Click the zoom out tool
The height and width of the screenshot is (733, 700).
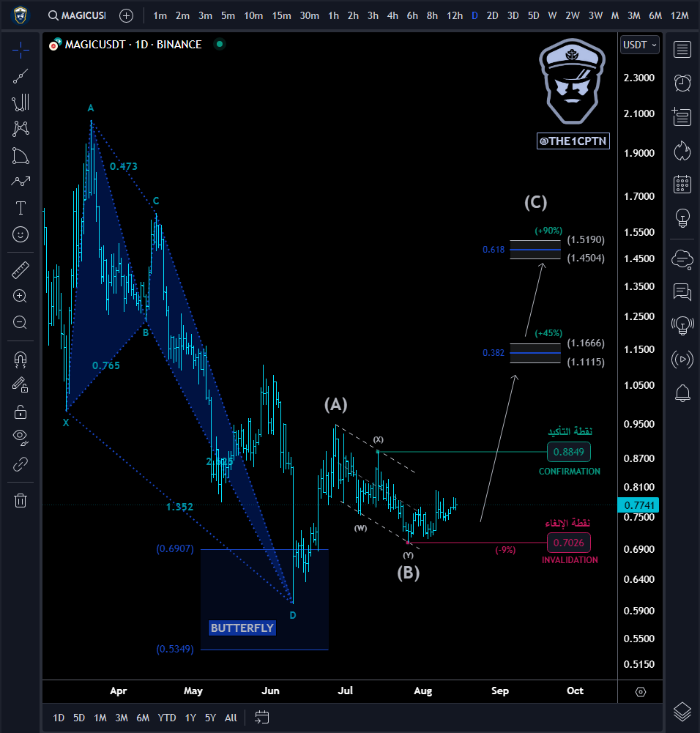pyautogui.click(x=20, y=322)
